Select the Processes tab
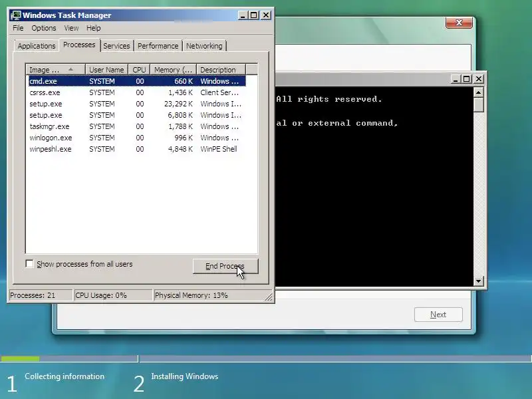Screen dimensions: 532x399 click(79, 45)
